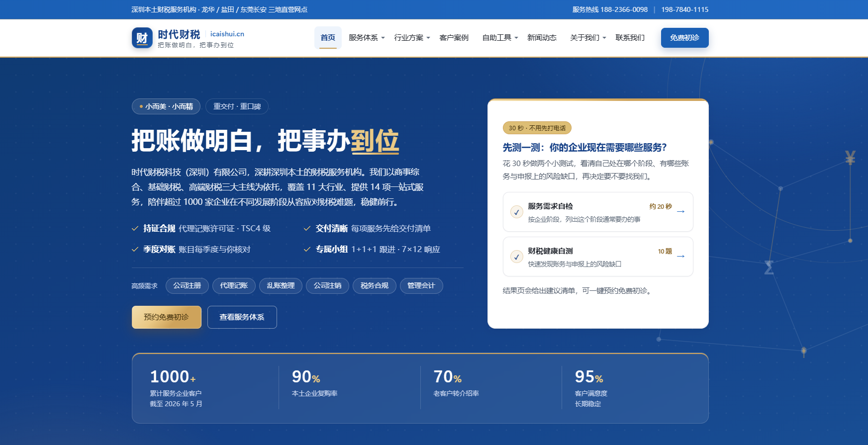Click top bar text 深圳本土财税服务机构
868x445 pixels.
(164, 9)
